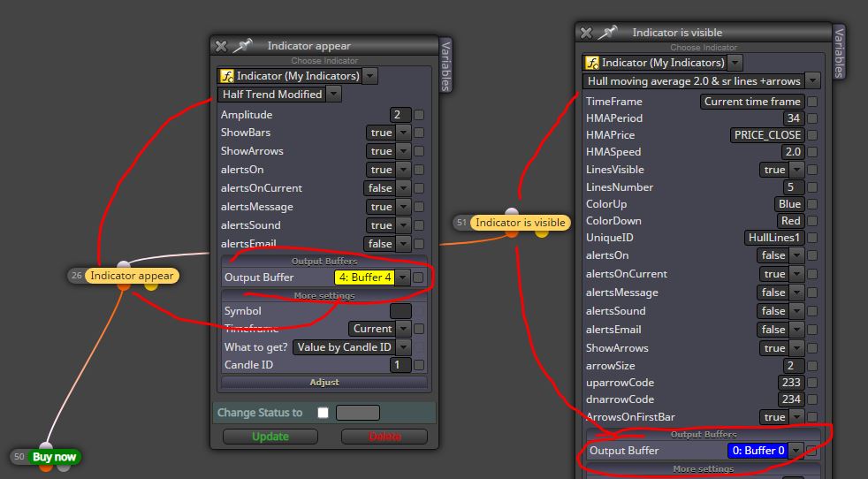868x479 pixels.
Task: Open ShowArrows dropdown in Indicator appear panel
Action: pyautogui.click(x=404, y=151)
